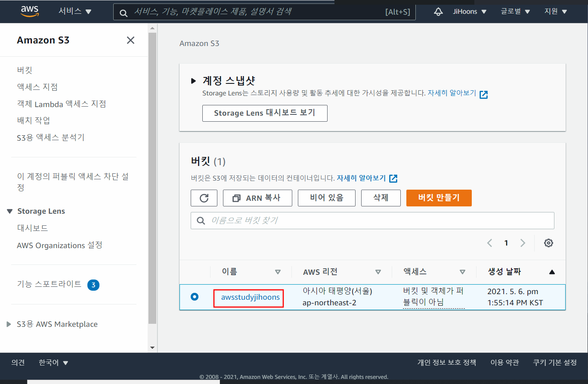The height and width of the screenshot is (384, 588).
Task: Click Storage Lens 대시보드 보기 button
Action: pyautogui.click(x=265, y=113)
